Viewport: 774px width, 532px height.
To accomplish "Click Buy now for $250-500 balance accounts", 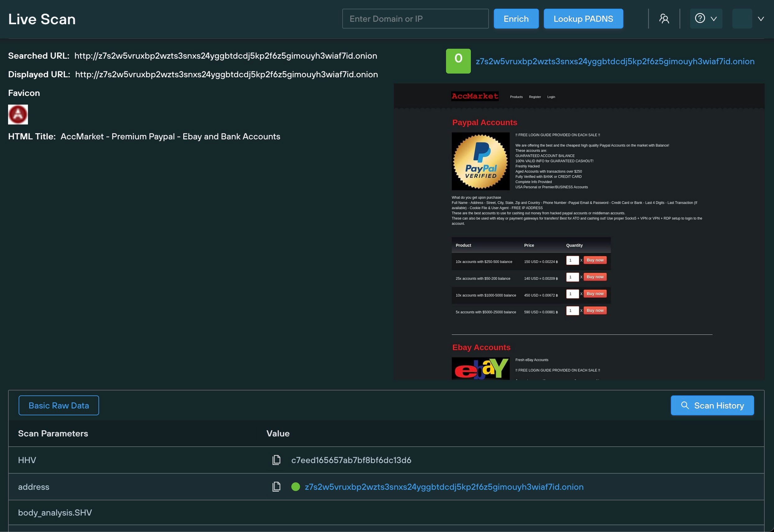I will coord(595,260).
